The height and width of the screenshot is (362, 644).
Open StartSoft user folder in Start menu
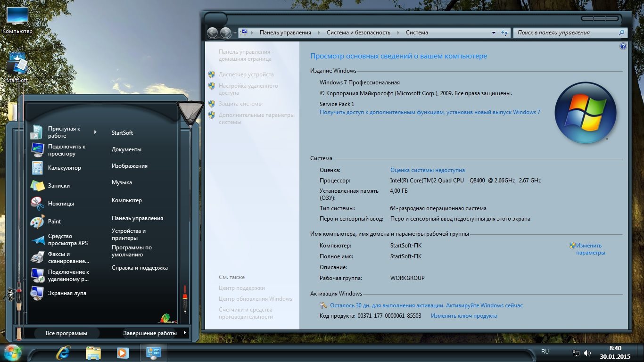[x=122, y=133]
